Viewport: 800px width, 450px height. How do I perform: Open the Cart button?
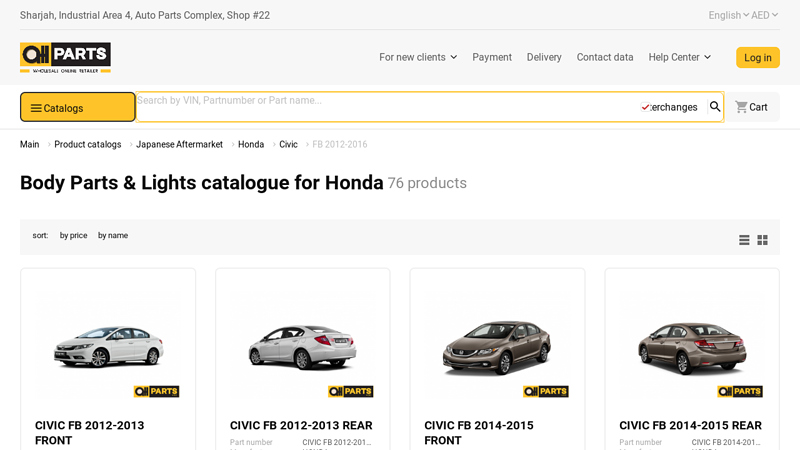[x=752, y=107]
